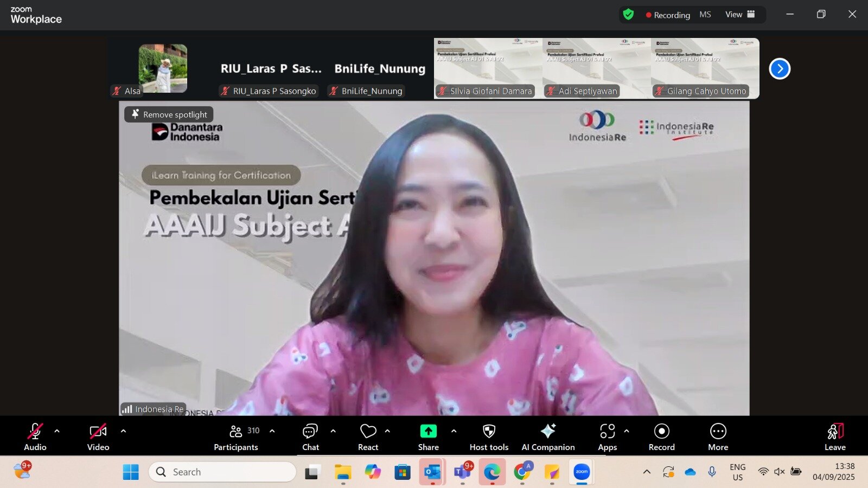Leave the meeting
The height and width of the screenshot is (488, 868).
pos(835,437)
